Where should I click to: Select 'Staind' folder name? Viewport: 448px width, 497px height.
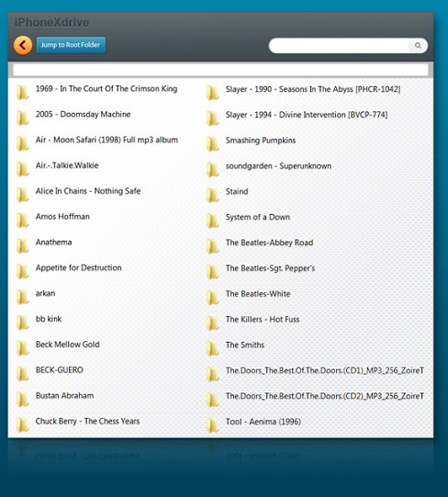click(237, 192)
